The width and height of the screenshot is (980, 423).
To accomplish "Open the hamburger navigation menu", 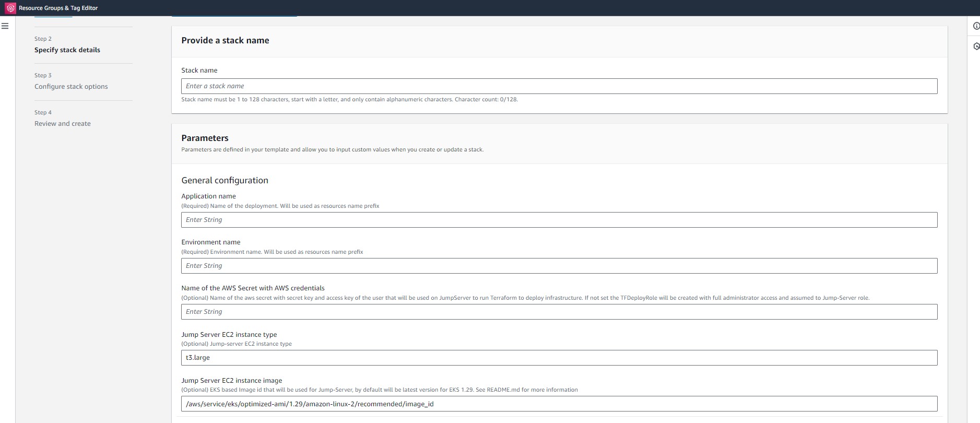I will (5, 26).
